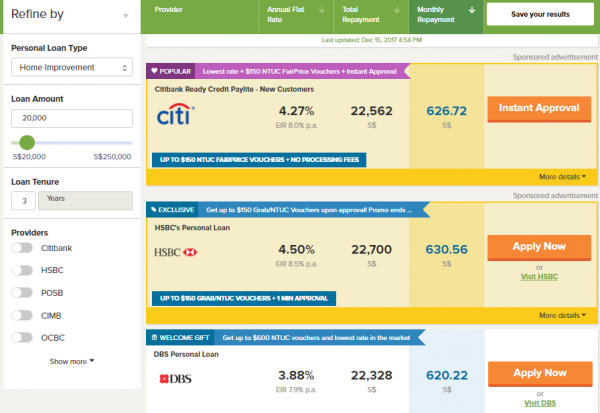The width and height of the screenshot is (600, 413).
Task: Enable the CIMB provider filter
Action: [22, 315]
